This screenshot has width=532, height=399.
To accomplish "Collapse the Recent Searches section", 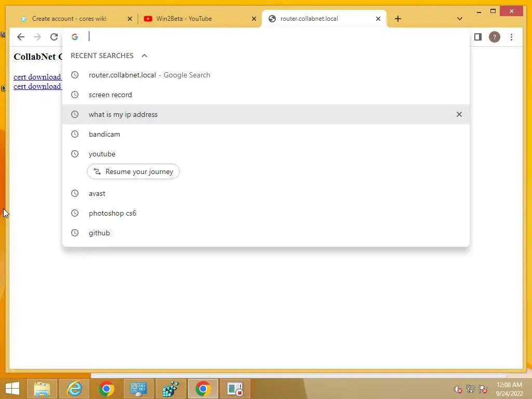I will click(144, 56).
